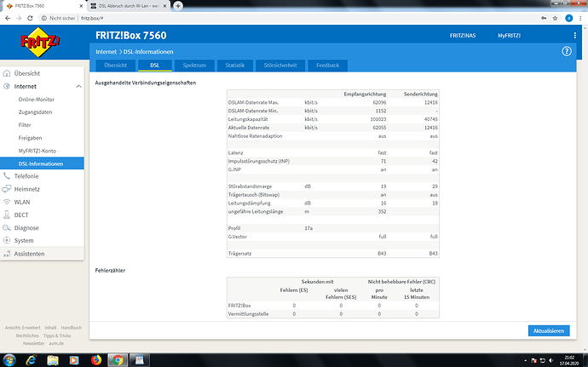Launch Firefox from the taskbar
Viewport: 588px width, 367px height.
tap(96, 360)
